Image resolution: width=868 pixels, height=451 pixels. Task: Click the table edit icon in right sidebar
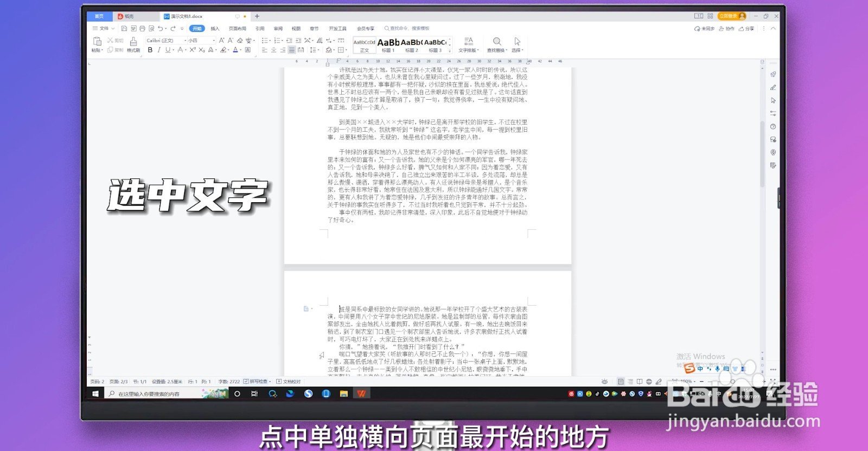[773, 165]
